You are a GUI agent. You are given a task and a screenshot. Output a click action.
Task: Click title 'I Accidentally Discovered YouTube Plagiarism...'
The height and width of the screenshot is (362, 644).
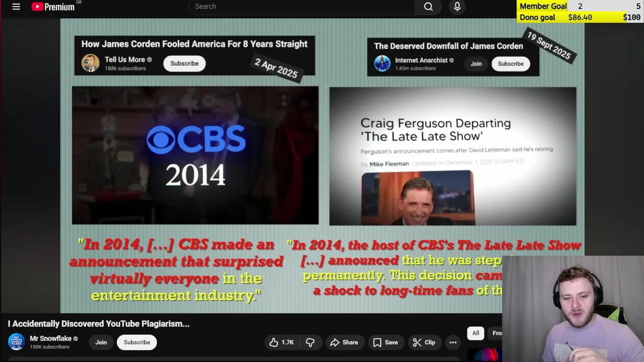pyautogui.click(x=99, y=324)
